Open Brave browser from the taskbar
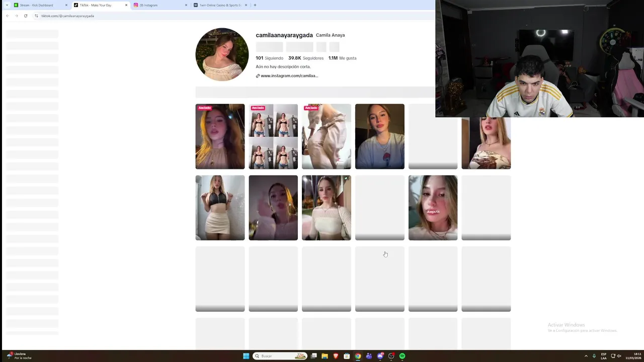 coord(336,356)
